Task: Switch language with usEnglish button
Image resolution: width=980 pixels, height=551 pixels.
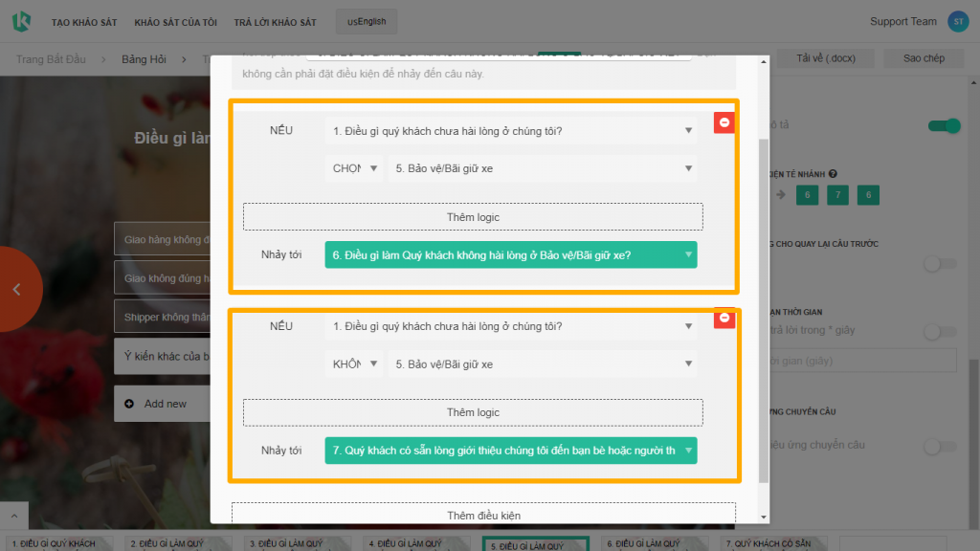Action: click(367, 21)
